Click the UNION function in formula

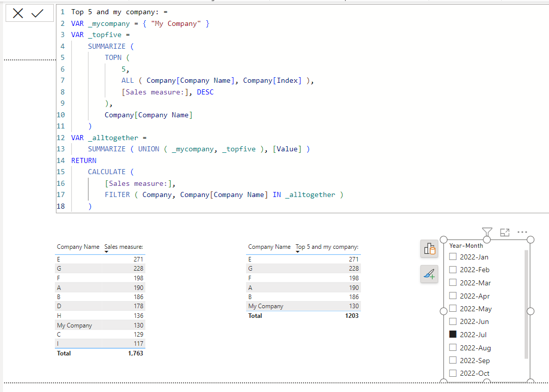point(148,149)
